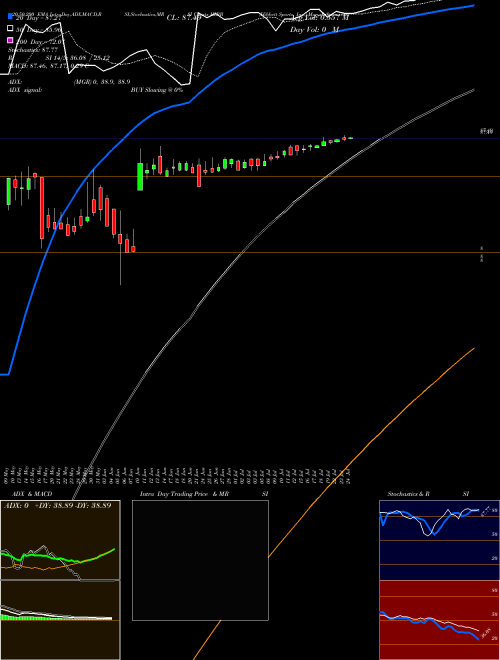Click the MACD: 87.46, 87.17 values text

(x=47, y=66)
